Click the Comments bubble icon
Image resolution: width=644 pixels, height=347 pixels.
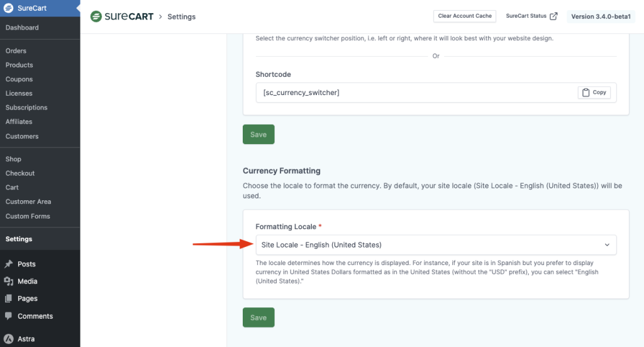9,316
